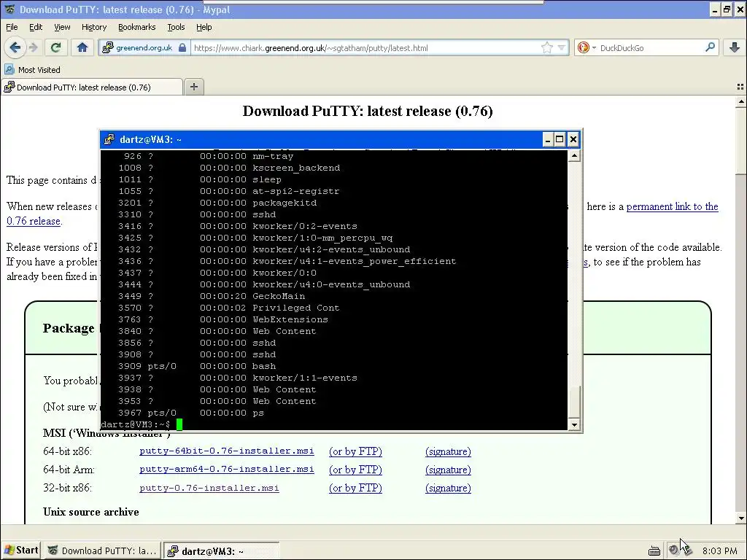The height and width of the screenshot is (560, 747).
Task: Open the Tools menu
Action: pyautogui.click(x=176, y=27)
